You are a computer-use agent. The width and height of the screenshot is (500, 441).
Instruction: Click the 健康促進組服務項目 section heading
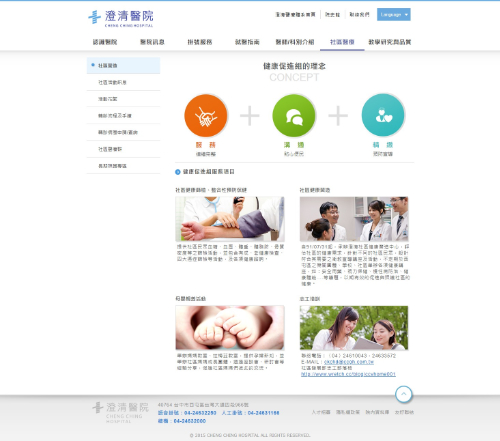coord(209,172)
